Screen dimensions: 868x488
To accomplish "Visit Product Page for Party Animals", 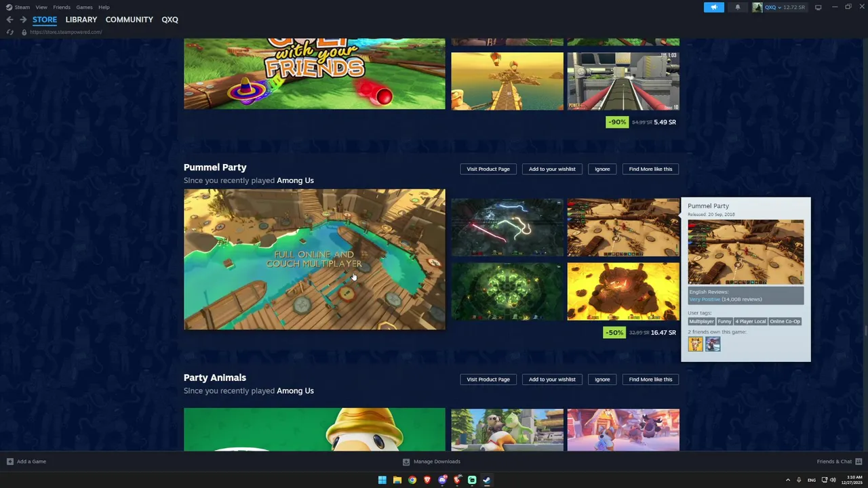I will [x=488, y=379].
